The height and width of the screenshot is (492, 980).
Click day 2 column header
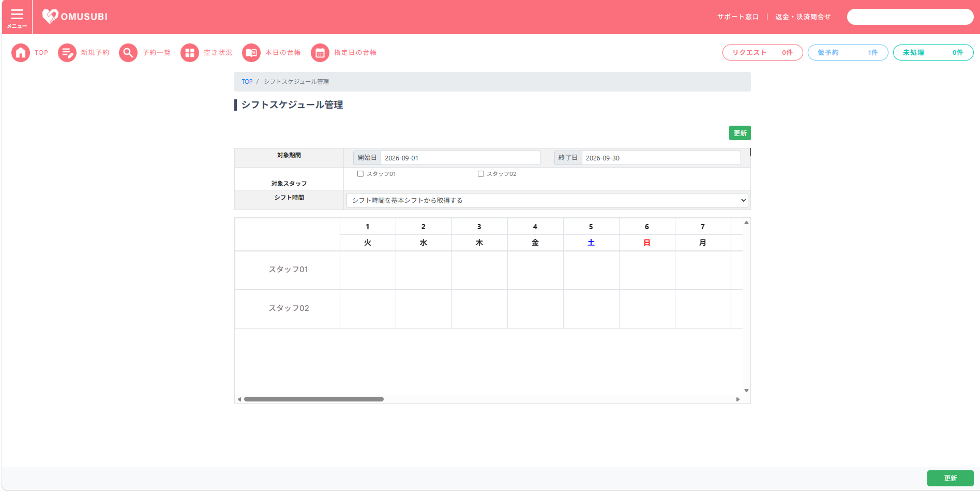pyautogui.click(x=424, y=227)
